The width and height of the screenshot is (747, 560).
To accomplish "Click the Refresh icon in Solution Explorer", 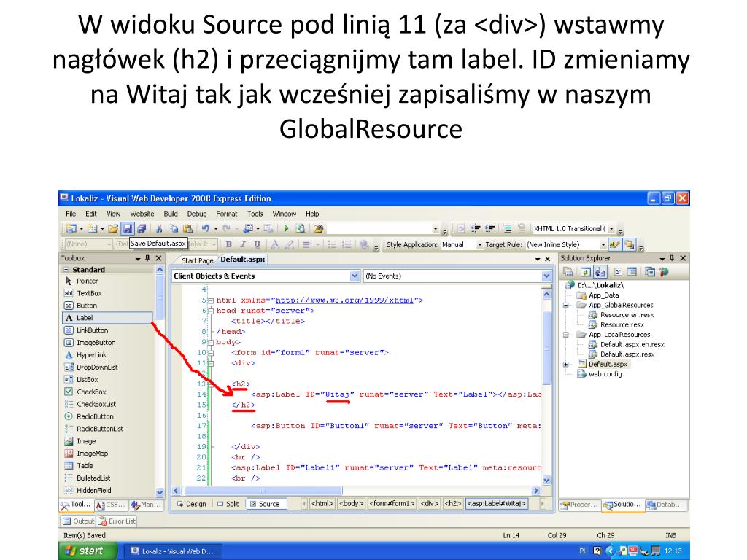I will tap(585, 272).
